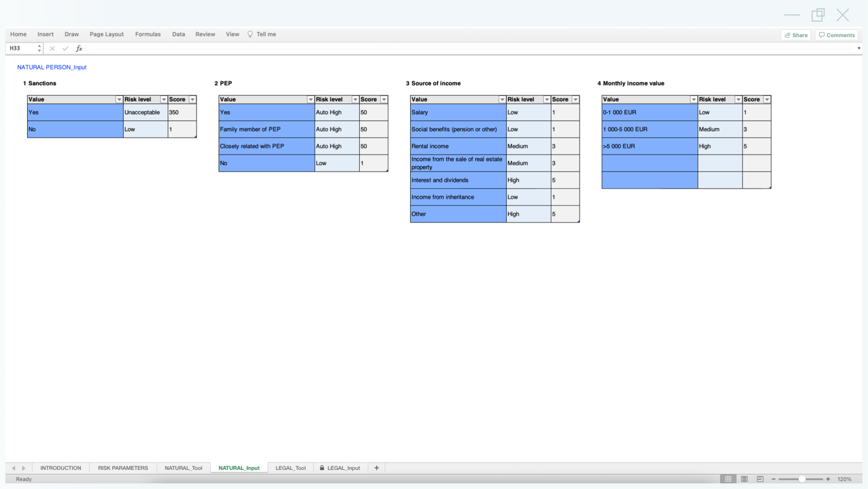
Task: Expand the dropdown arrow at the formula bar's right
Action: [859, 48]
